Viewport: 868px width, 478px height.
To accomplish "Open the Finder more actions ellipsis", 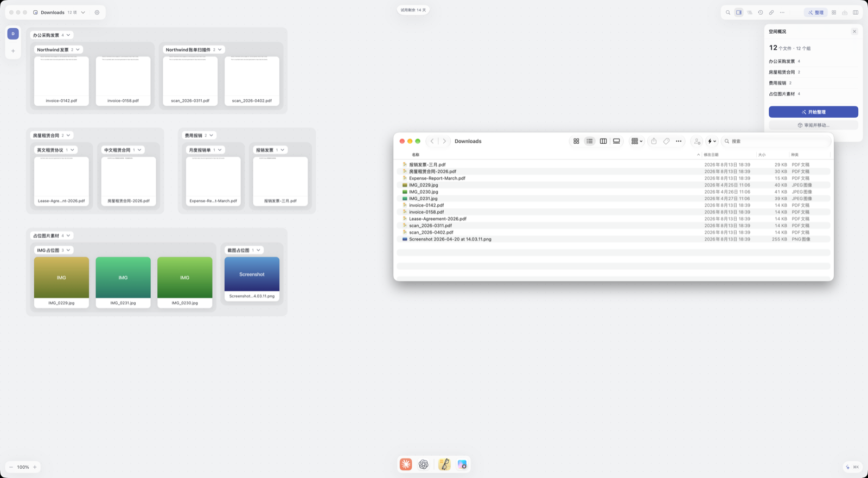I will (x=679, y=141).
